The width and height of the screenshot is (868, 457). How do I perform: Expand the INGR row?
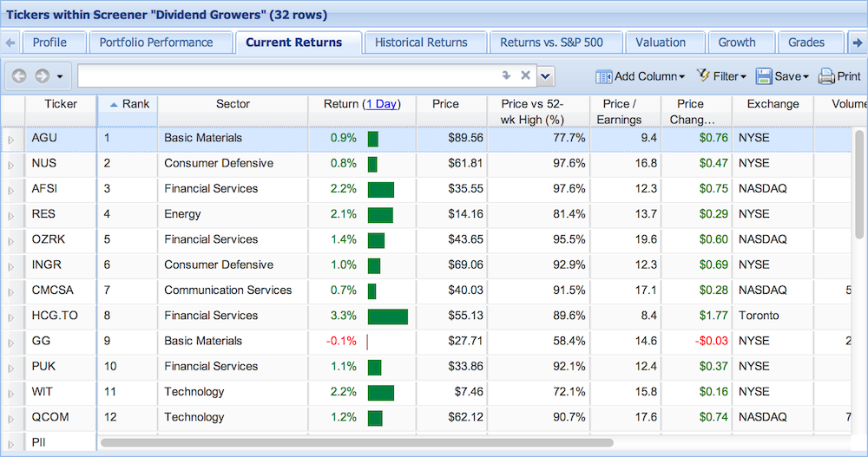point(10,267)
